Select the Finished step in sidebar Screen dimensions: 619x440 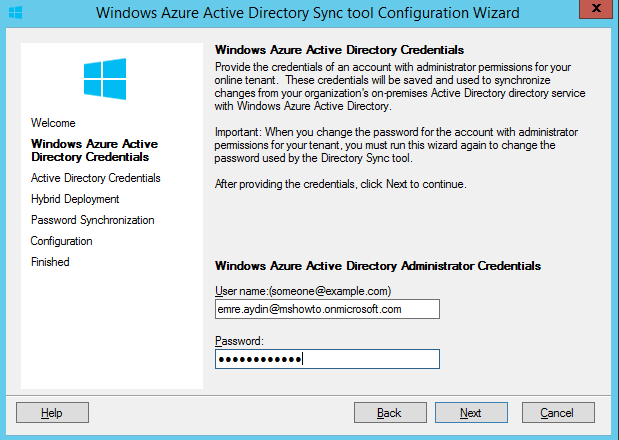click(50, 262)
